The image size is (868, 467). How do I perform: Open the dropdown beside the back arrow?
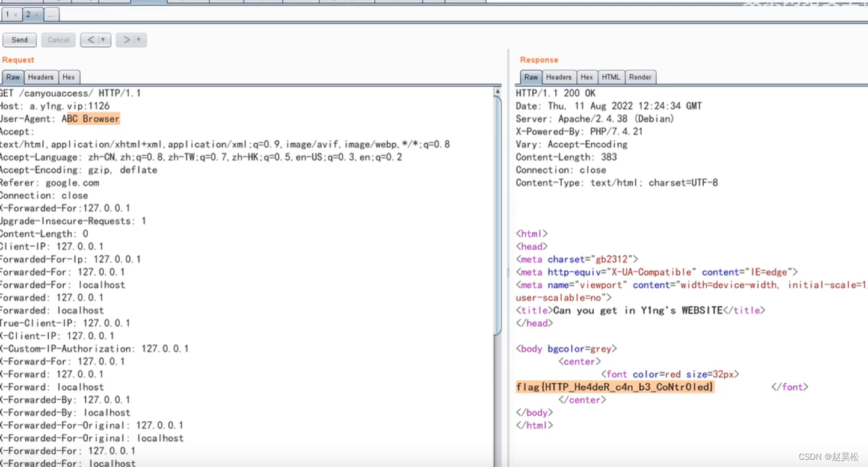[102, 39]
